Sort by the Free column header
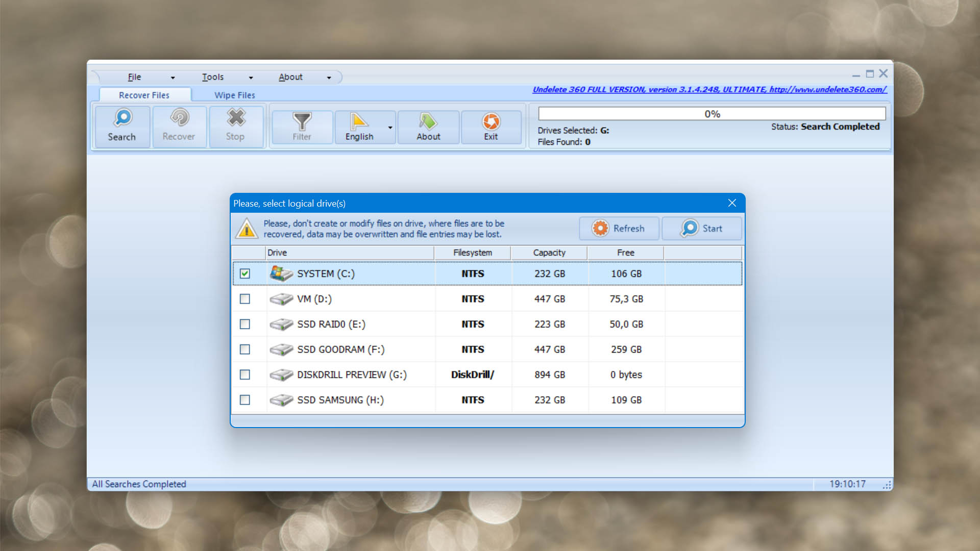Screen dimensions: 980x551 pyautogui.click(x=626, y=253)
